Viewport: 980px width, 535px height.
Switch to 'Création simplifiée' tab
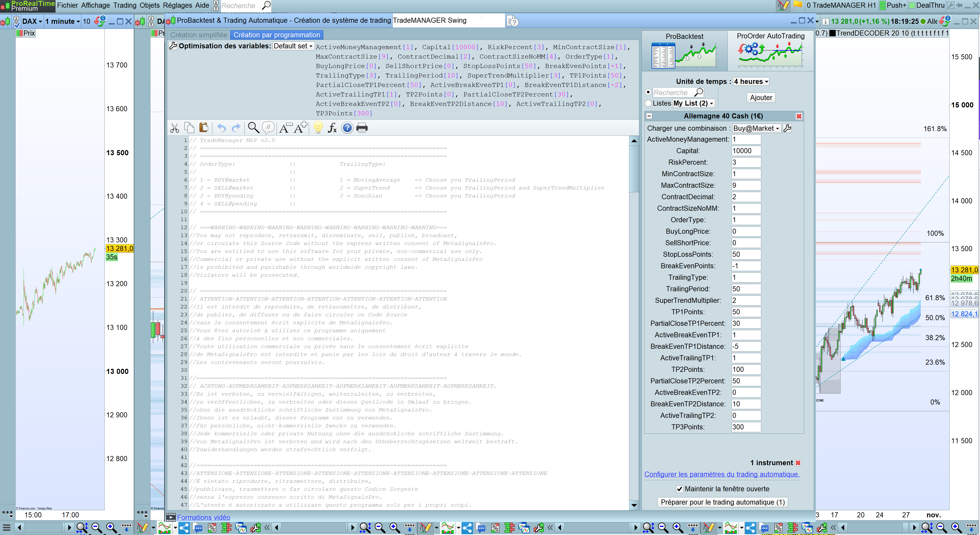coord(199,35)
